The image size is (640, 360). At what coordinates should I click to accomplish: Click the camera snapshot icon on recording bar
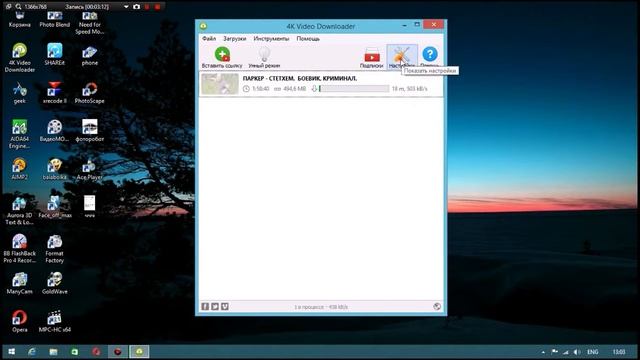[136, 7]
